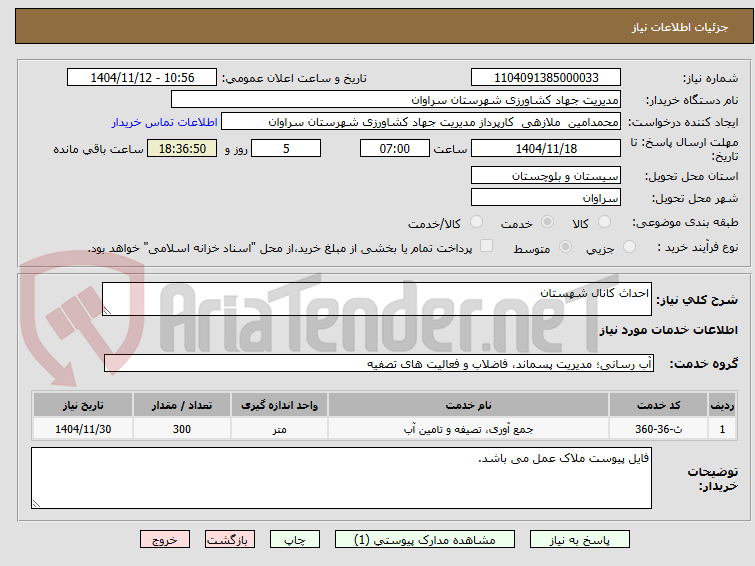Select the خدمت radio button

pyautogui.click(x=547, y=222)
